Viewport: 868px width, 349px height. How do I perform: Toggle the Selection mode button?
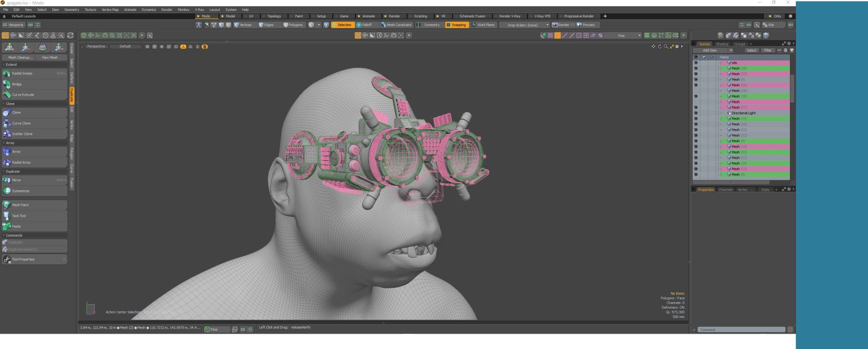(342, 25)
